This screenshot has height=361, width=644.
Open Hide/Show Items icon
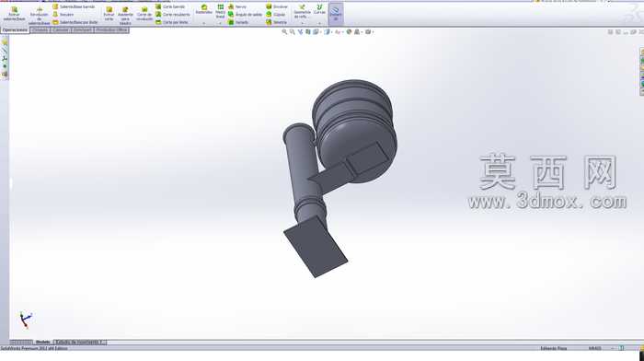(337, 31)
